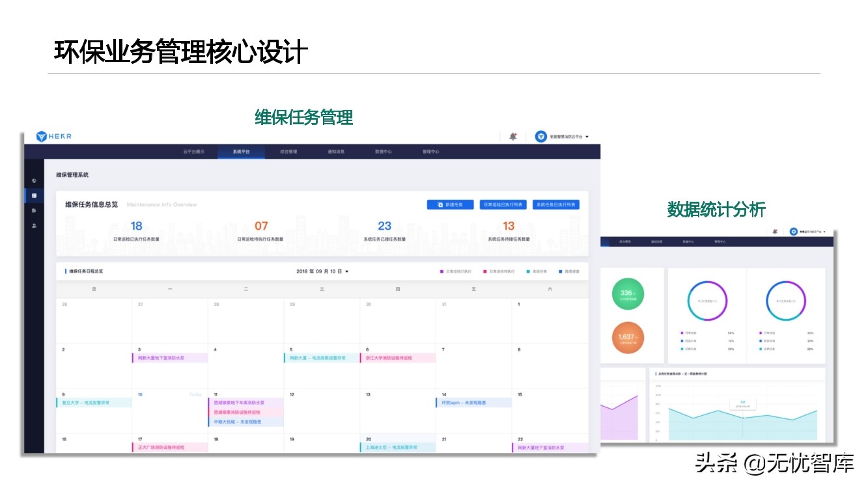Viewport: 868px width, 488px height.
Task: Click the HEKR logo in the maintenance window
Action: coord(53,136)
